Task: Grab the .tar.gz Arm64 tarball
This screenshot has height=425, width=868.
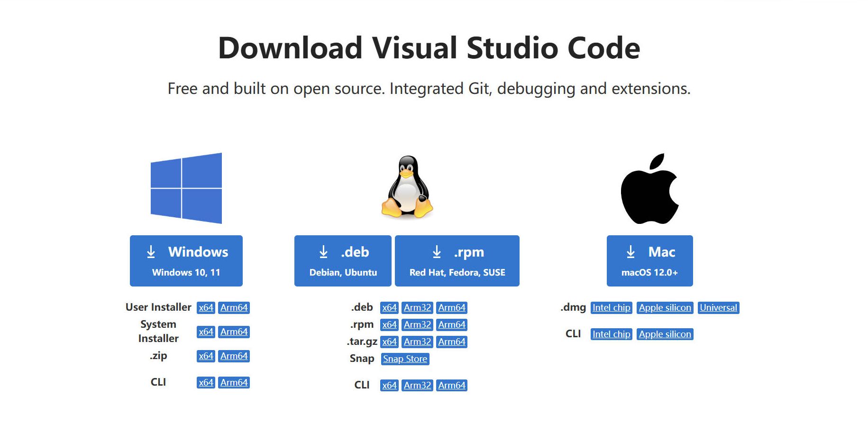Action: (452, 342)
